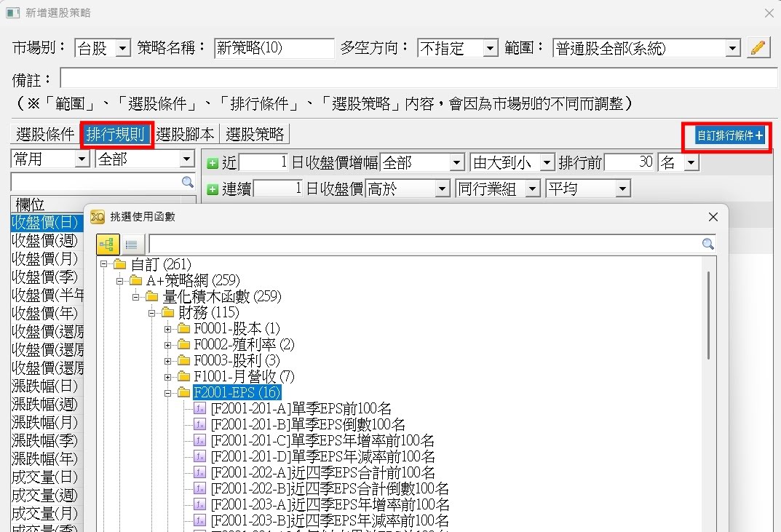781x532 pixels.
Task: Select function icon for 單季EPS前100名
Action: point(200,408)
